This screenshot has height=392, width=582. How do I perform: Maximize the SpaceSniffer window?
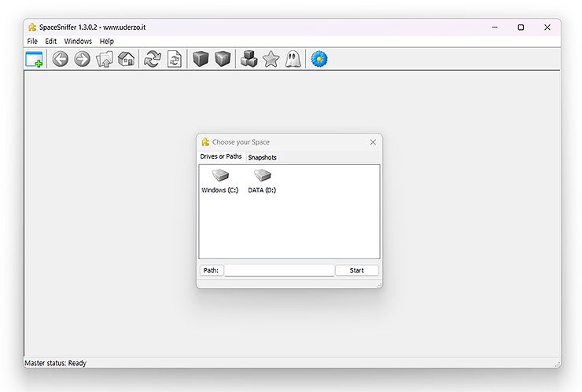[521, 27]
